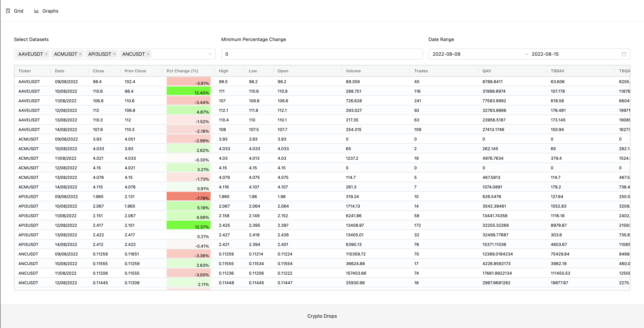The height and width of the screenshot is (328, 644).
Task: Click the Volume column header
Action: [353, 71]
